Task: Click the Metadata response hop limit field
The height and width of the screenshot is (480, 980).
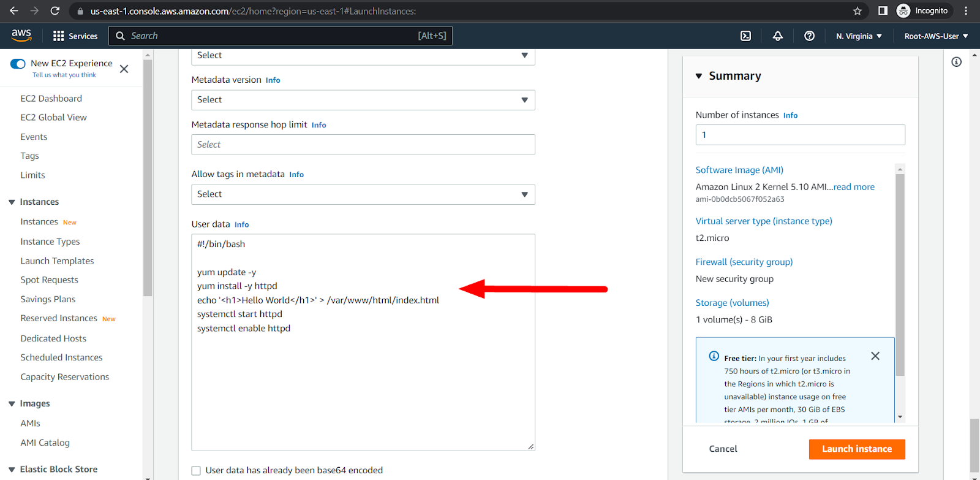Action: 363,145
